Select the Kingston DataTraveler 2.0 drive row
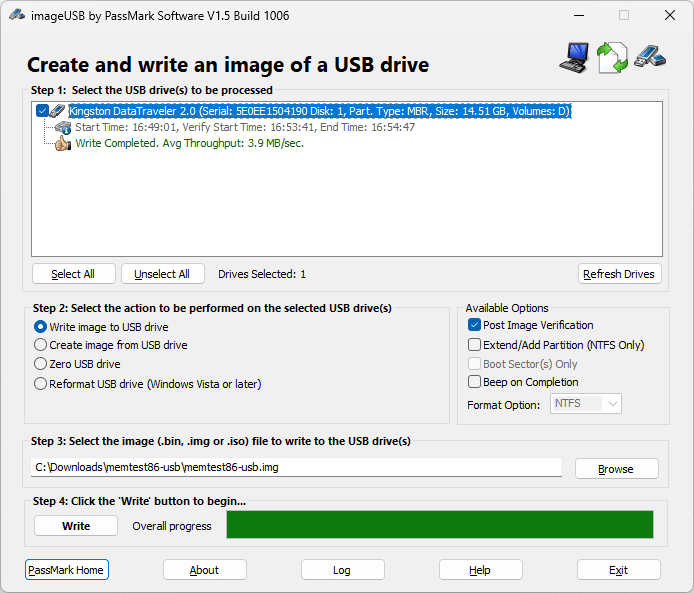 (320, 111)
